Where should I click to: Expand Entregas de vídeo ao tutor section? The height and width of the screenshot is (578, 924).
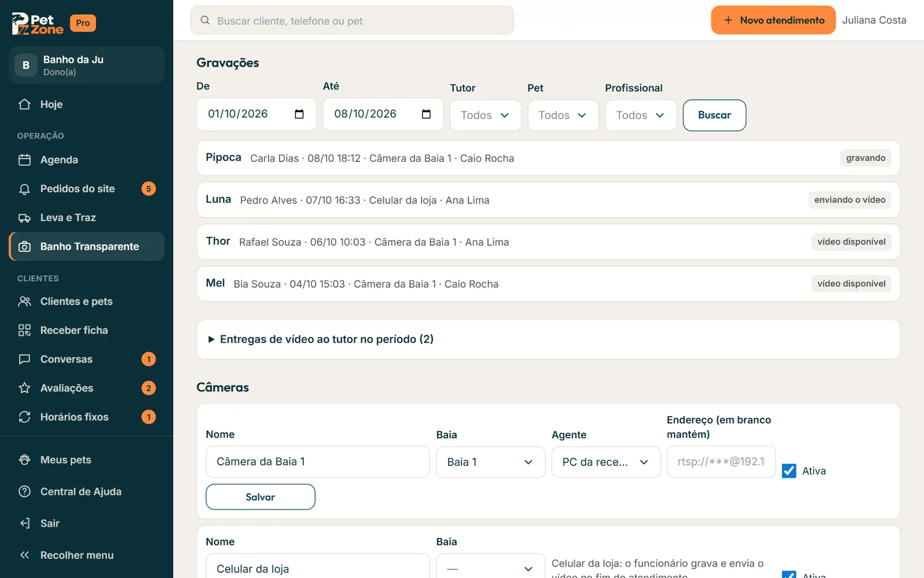click(x=548, y=339)
